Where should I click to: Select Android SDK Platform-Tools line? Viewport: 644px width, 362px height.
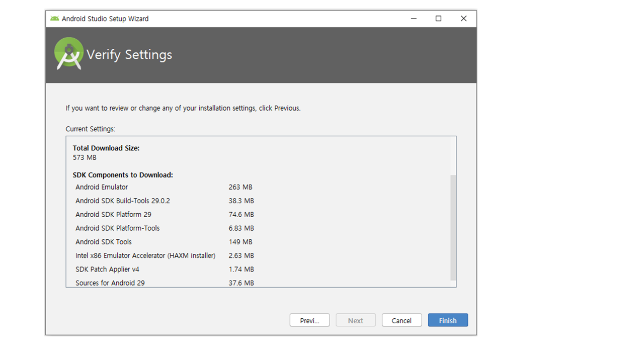117,228
